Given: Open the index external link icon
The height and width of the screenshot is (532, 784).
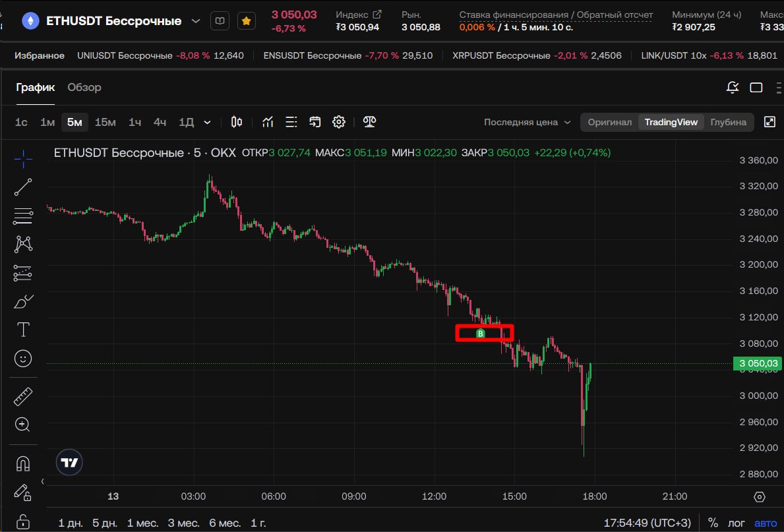Looking at the screenshot, I should pos(377,15).
